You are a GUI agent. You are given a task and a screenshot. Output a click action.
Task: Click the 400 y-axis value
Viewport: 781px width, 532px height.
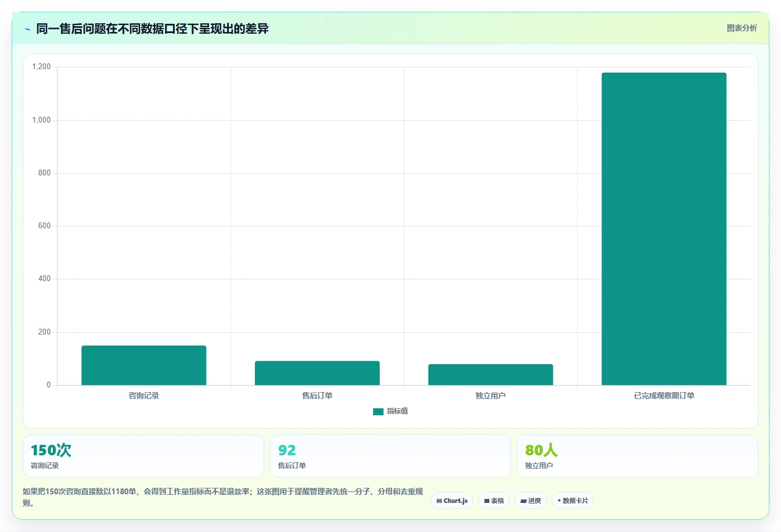coord(45,279)
